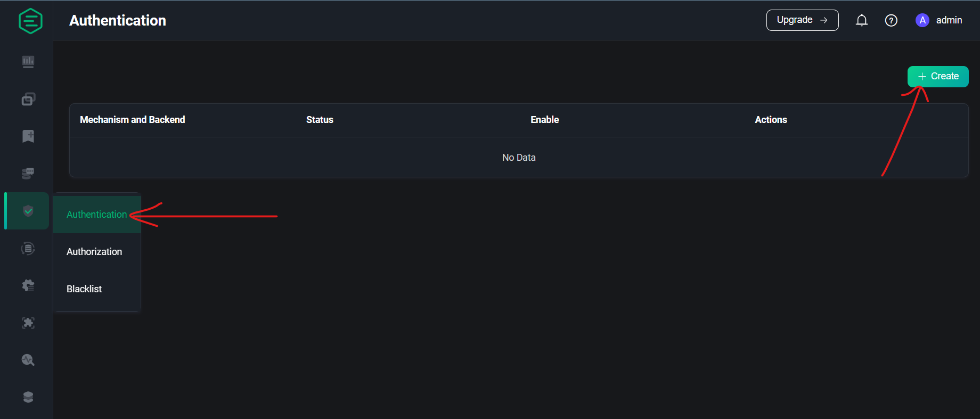
Task: Click the Create authenticator button
Action: (938, 76)
